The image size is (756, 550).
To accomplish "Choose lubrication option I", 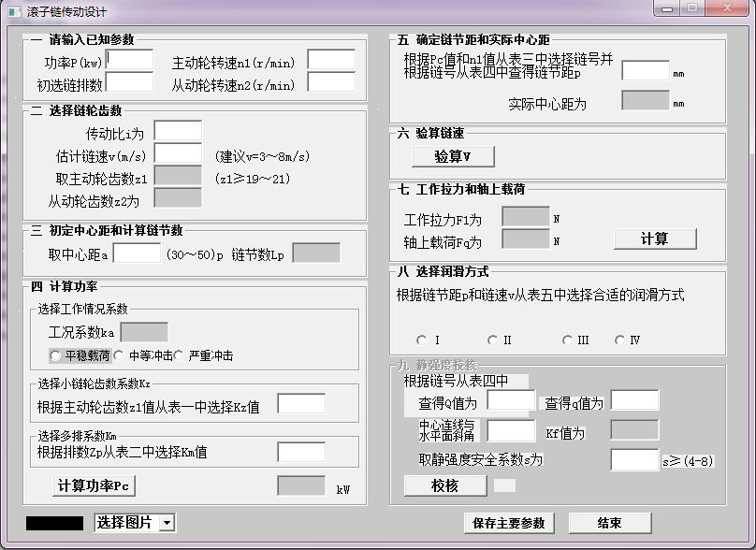I will [423, 340].
